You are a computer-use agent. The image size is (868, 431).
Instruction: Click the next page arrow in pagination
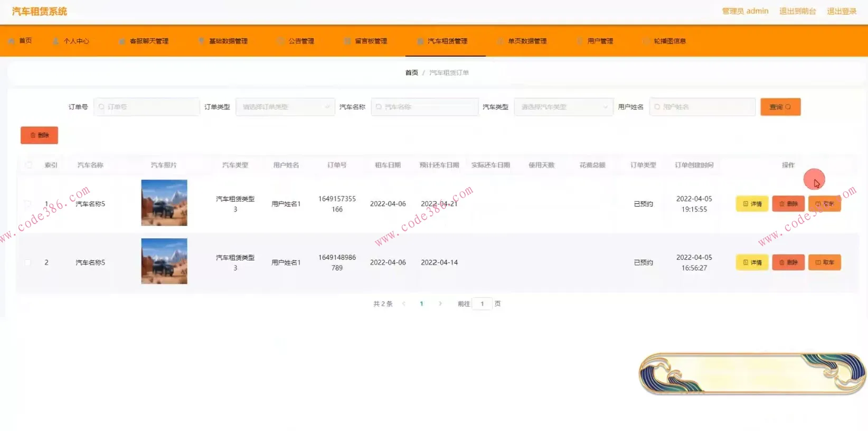click(440, 304)
